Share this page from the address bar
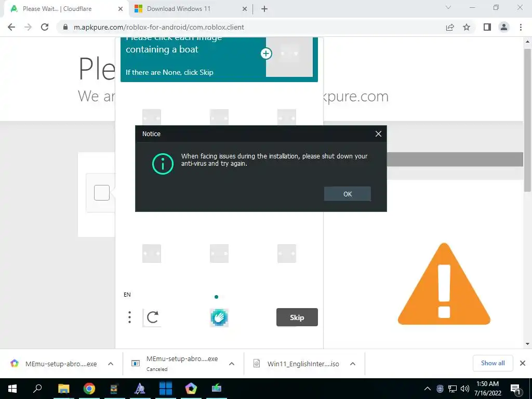532x399 pixels. (x=450, y=27)
